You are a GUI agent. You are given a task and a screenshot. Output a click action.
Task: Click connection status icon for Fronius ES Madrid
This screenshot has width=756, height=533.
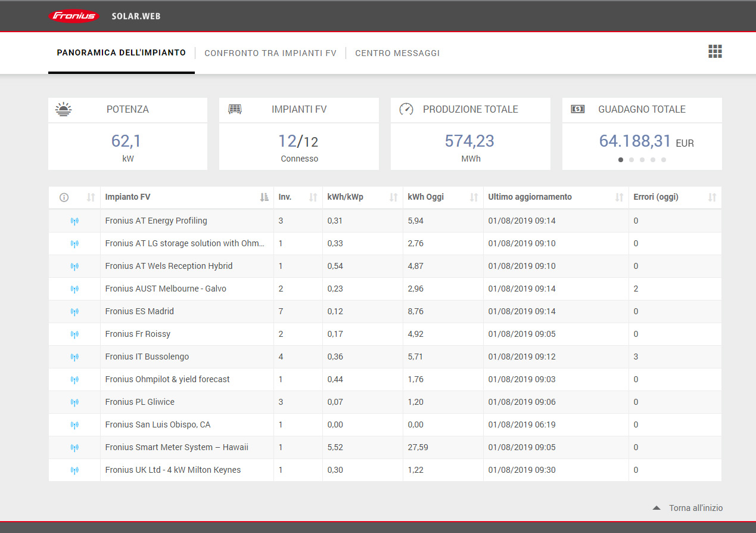point(74,312)
